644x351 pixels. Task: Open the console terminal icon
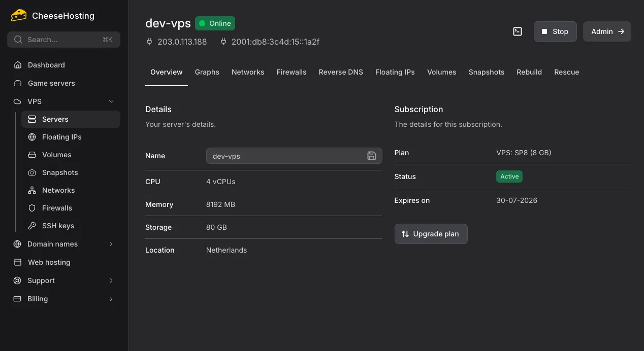[518, 31]
